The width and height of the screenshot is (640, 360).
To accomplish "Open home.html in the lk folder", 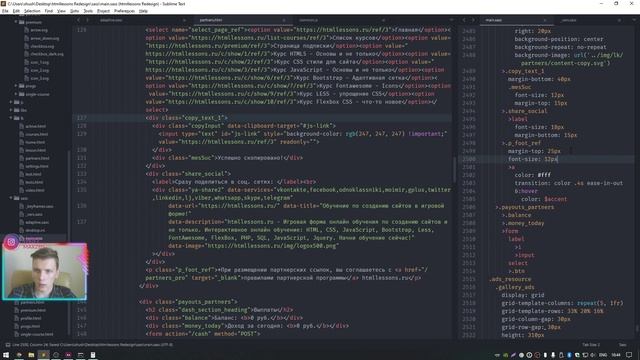I will [x=35, y=142].
